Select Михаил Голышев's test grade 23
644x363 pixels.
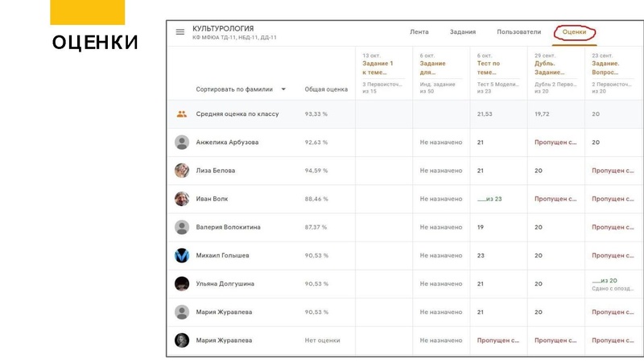pos(481,255)
